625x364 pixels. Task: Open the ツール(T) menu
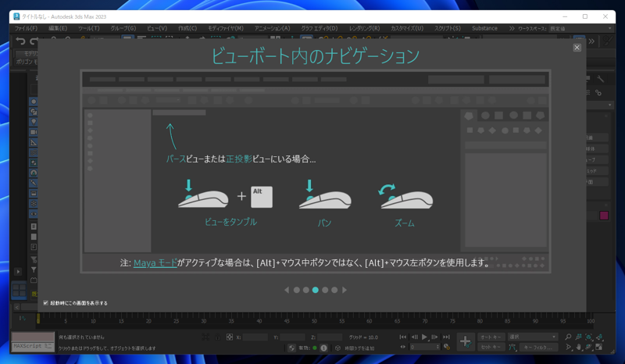coord(88,28)
